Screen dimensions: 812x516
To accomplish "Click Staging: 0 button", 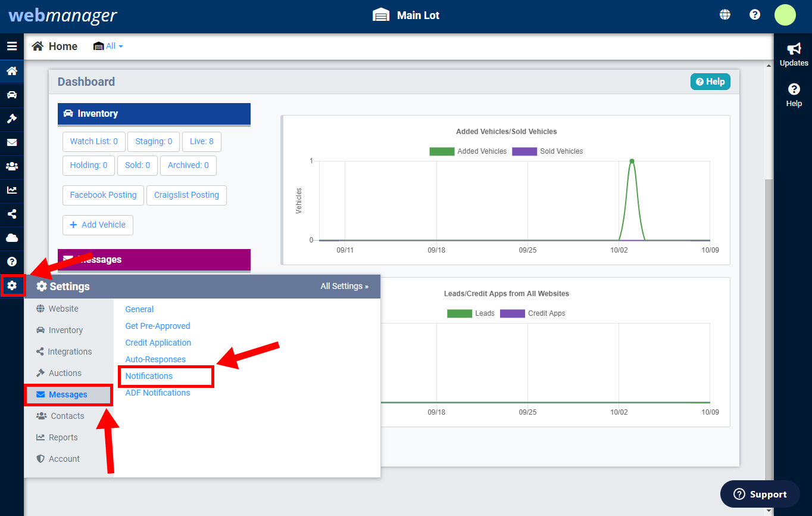I will [154, 142].
